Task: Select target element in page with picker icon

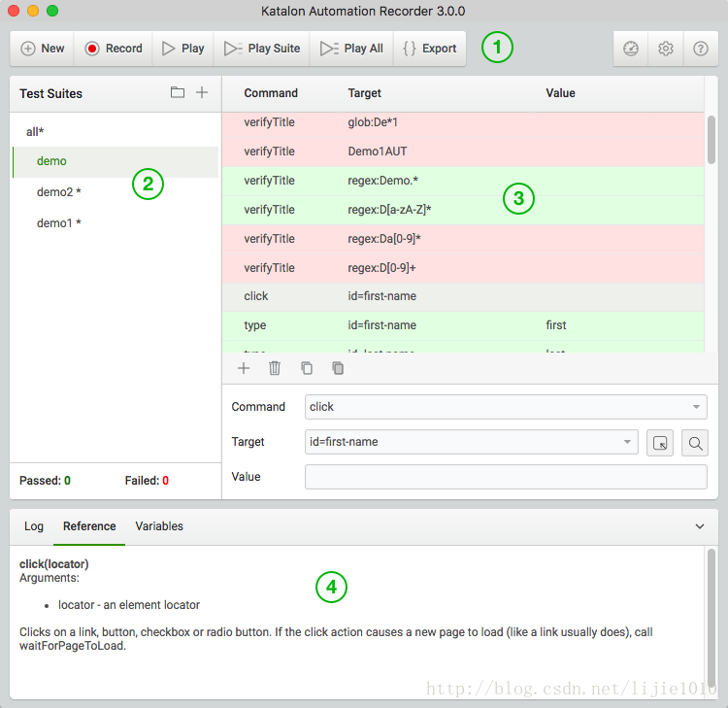Action: pos(660,443)
